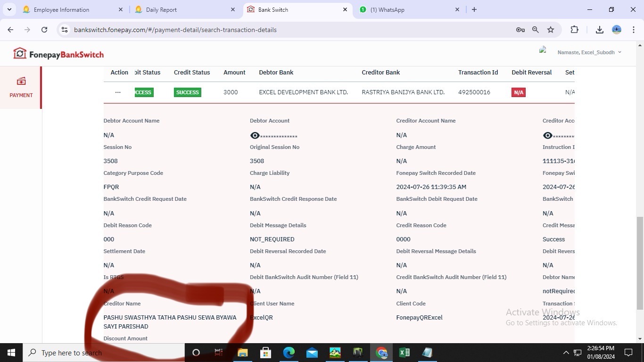Click the Session No value 3508
The width and height of the screenshot is (644, 362).
coord(111,161)
